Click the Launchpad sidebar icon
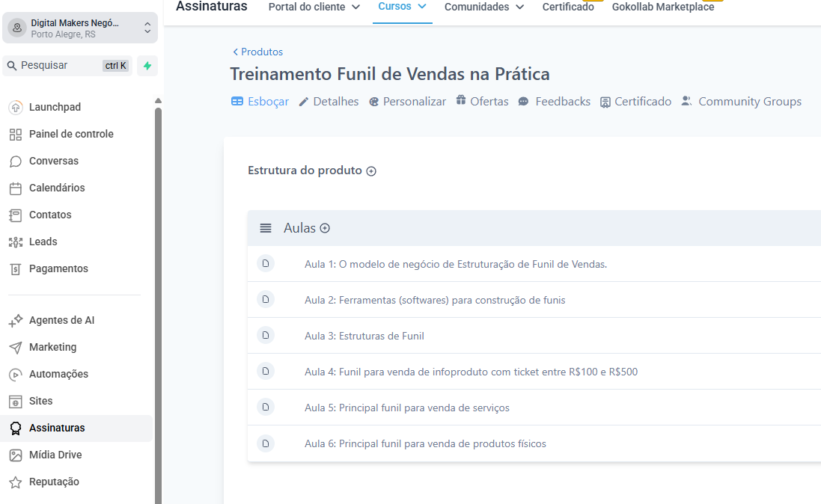The width and height of the screenshot is (821, 504). 16,107
